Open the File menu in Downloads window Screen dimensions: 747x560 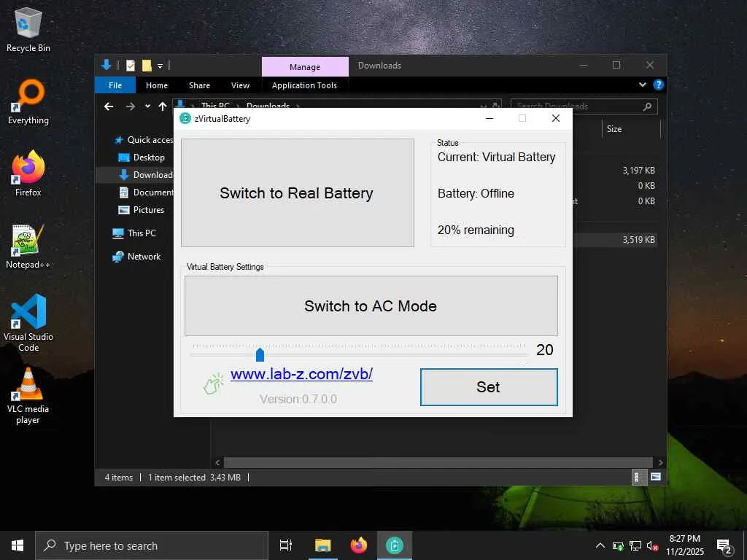pyautogui.click(x=115, y=85)
